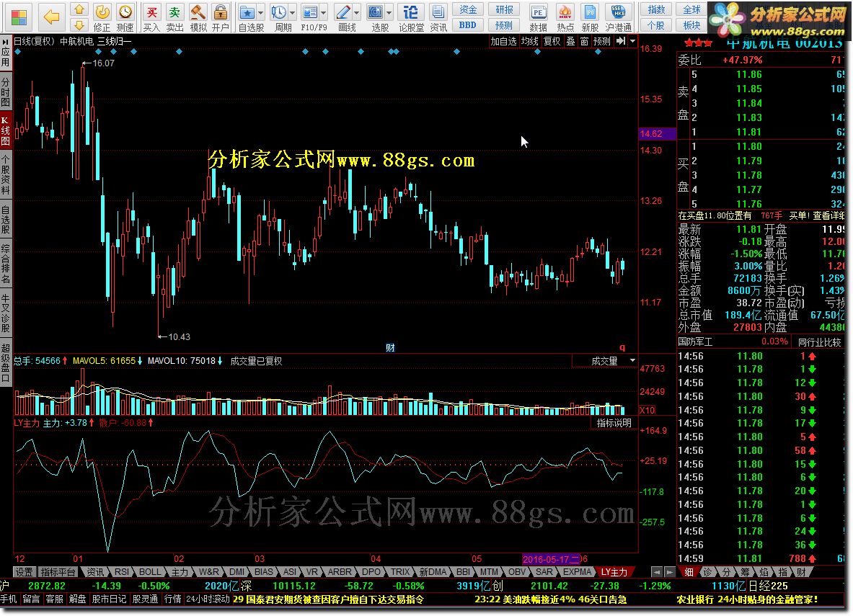
Task: Open the 测速 clock icon
Action: pyautogui.click(x=125, y=17)
